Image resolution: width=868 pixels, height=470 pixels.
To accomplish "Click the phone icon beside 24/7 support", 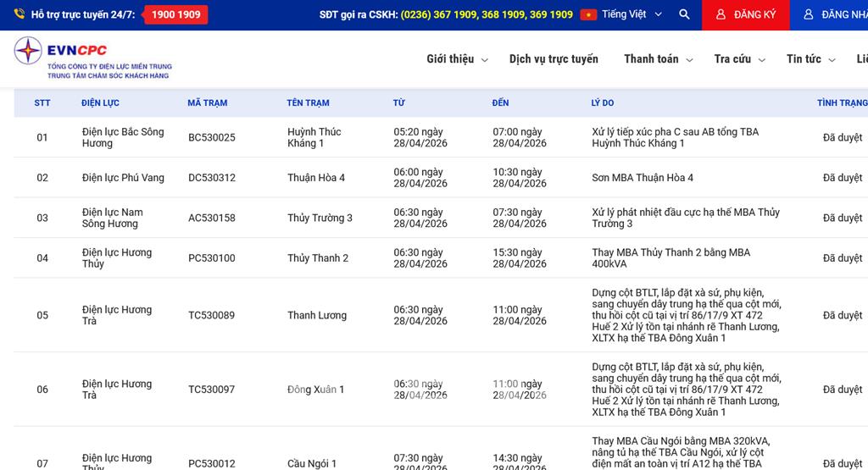I will 16,14.
